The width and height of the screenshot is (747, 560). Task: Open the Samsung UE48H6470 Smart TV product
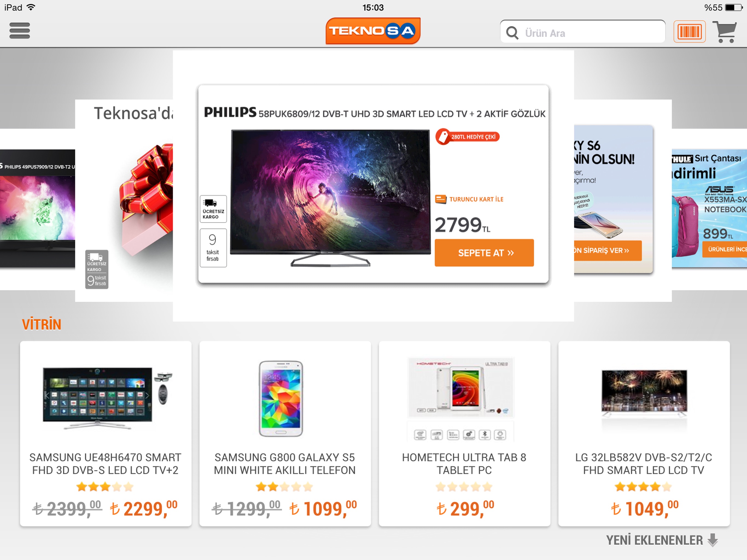tap(106, 434)
